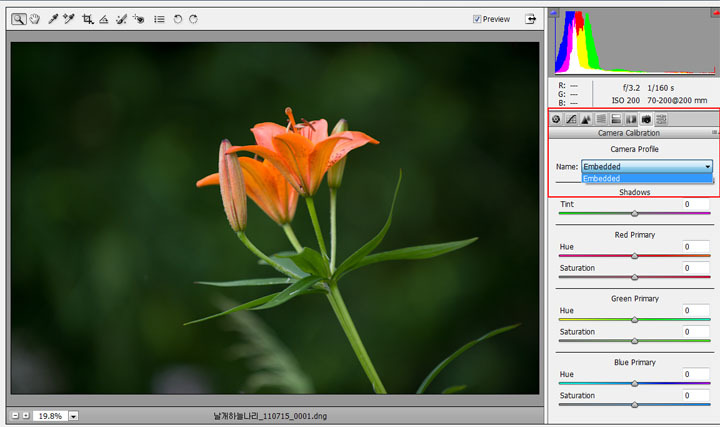Uncheck the Preview checkbox
Image resolution: width=720 pixels, height=427 pixels.
[x=478, y=19]
